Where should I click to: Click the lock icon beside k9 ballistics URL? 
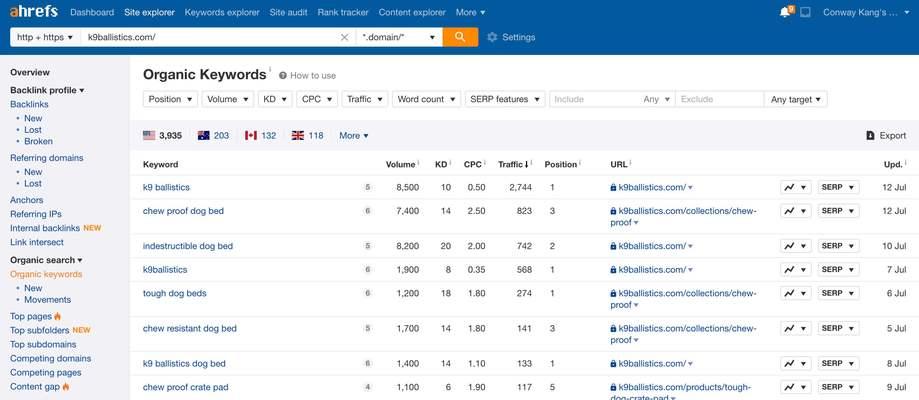[x=613, y=188]
